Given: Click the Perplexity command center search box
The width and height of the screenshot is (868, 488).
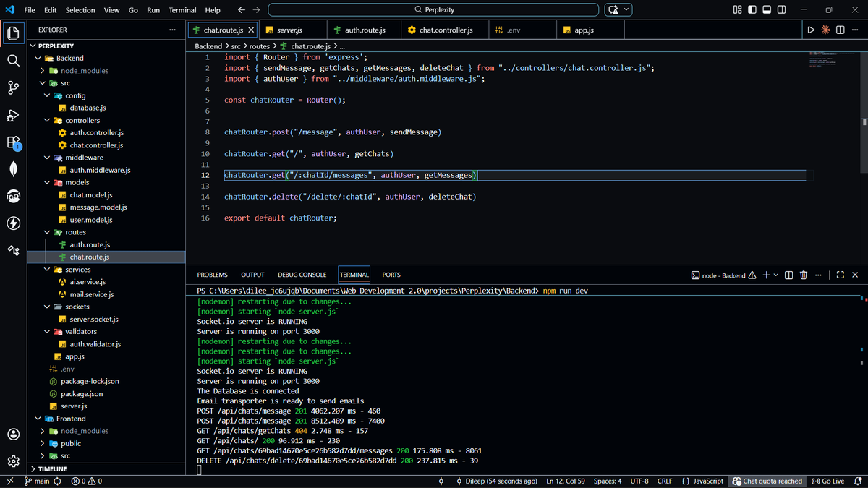Looking at the screenshot, I should pyautogui.click(x=433, y=10).
